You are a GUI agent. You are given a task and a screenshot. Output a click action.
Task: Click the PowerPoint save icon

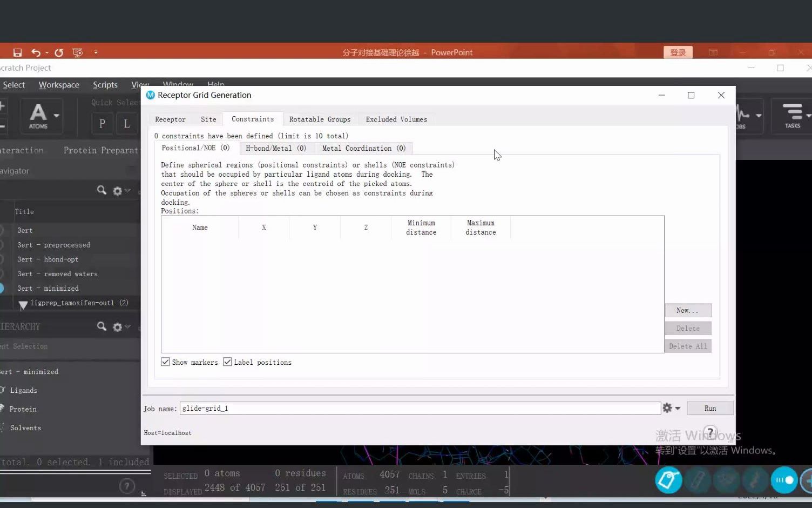coord(17,52)
